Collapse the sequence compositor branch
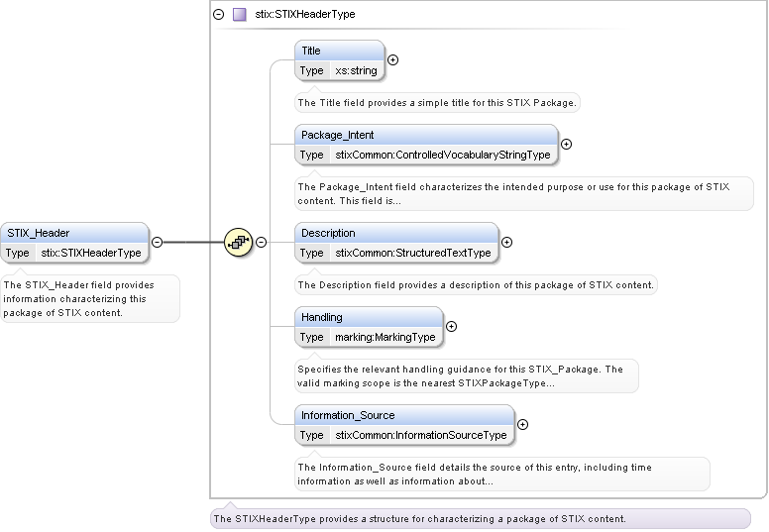 pyautogui.click(x=262, y=242)
